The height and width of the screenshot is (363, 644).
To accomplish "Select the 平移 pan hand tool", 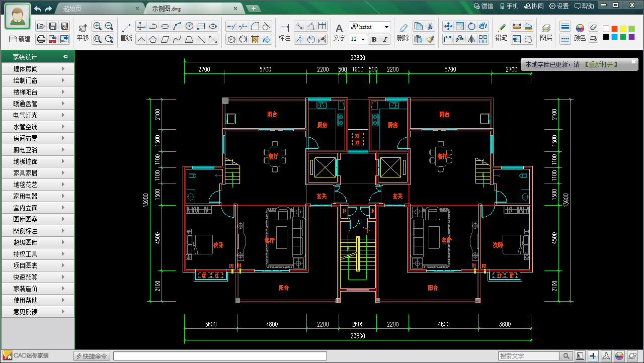I will click(83, 32).
